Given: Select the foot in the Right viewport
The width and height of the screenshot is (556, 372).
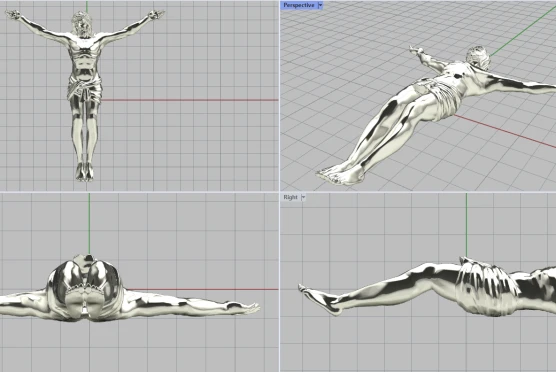Looking at the screenshot, I should 319,299.
